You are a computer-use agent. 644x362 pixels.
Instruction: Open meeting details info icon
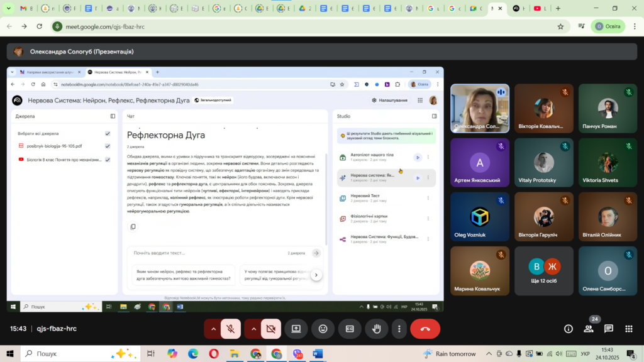point(569,329)
